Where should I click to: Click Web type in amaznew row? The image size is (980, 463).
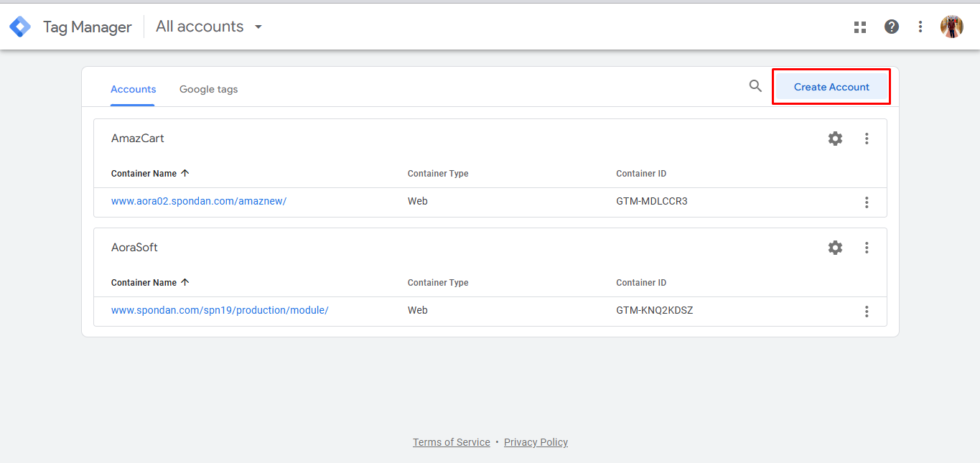[x=418, y=201]
